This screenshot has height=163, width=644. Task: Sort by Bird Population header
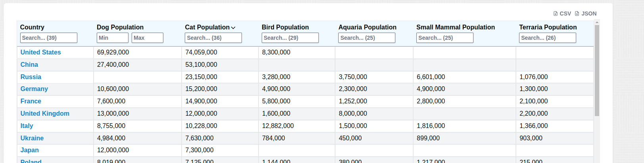[285, 27]
